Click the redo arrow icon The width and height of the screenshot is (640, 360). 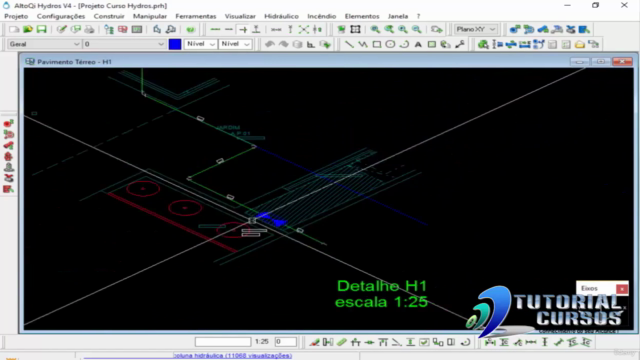coord(283,44)
